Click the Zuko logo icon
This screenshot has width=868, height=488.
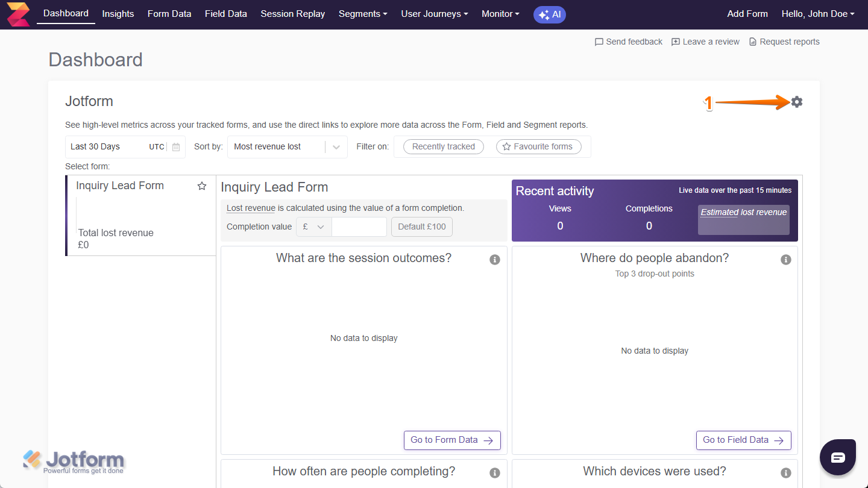[17, 14]
